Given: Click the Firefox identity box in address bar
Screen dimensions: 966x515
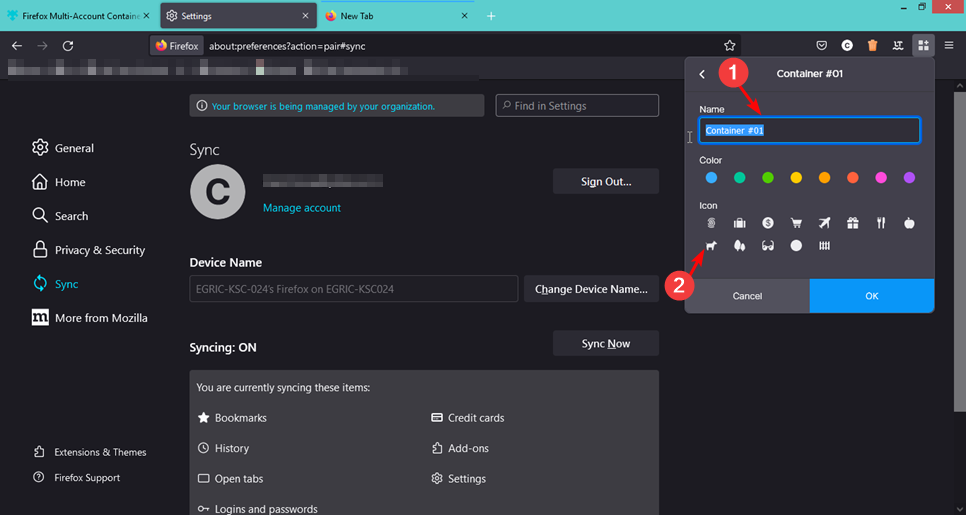Looking at the screenshot, I should click(177, 46).
